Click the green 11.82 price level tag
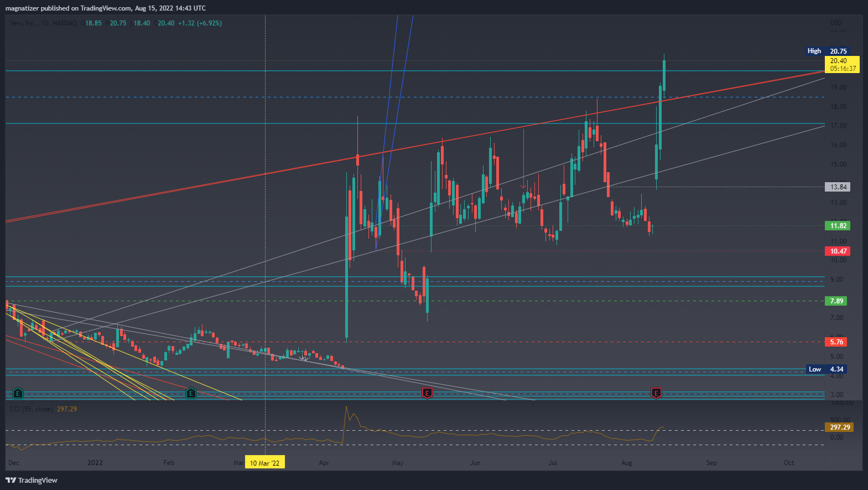Viewport: 868px width, 490px height. click(838, 226)
